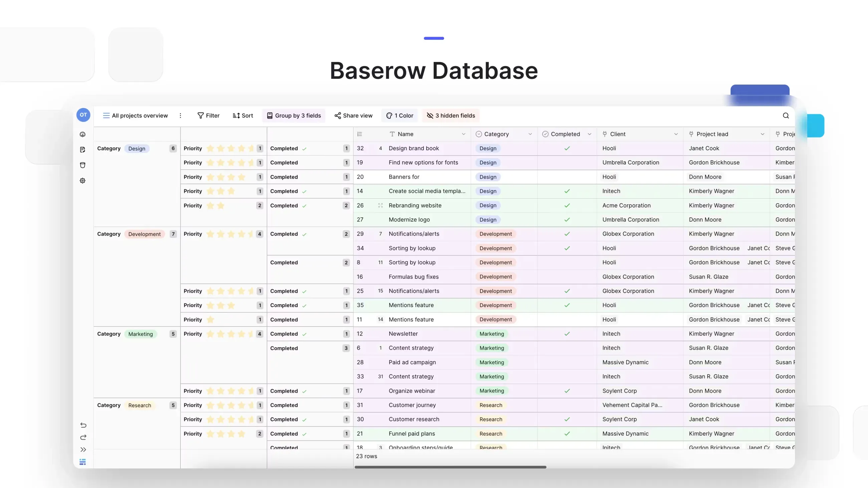Expand the sidebar using the double-chevron icon
This screenshot has height=488, width=868.
(x=83, y=449)
